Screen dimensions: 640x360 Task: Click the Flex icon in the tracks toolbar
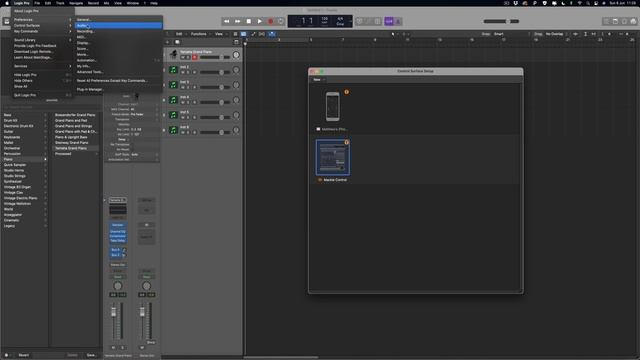pyautogui.click(x=262, y=34)
